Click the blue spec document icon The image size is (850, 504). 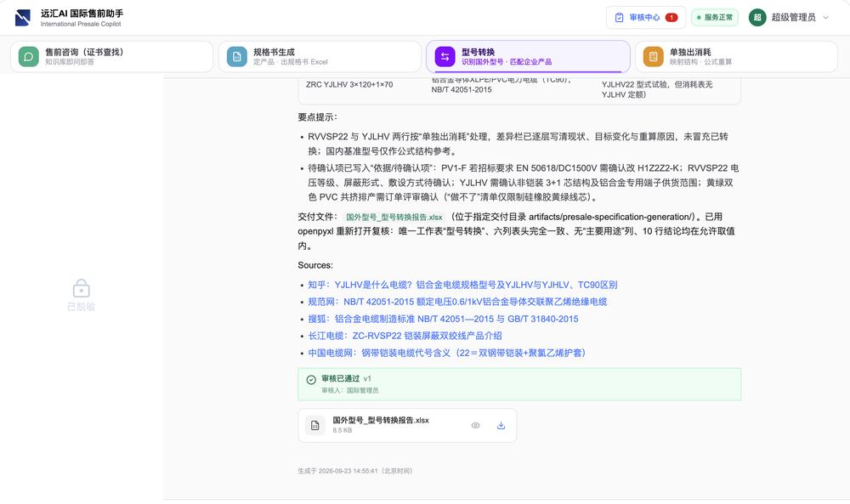tap(237, 56)
